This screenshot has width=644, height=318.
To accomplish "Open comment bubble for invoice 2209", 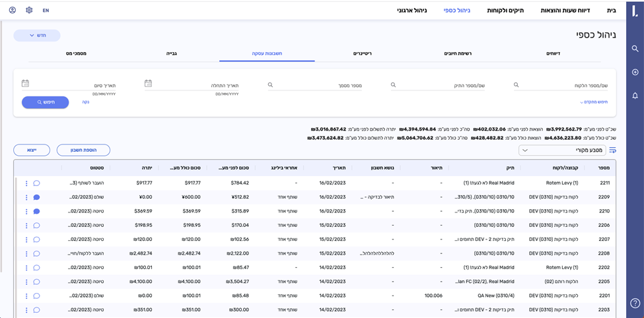I will click(36, 197).
